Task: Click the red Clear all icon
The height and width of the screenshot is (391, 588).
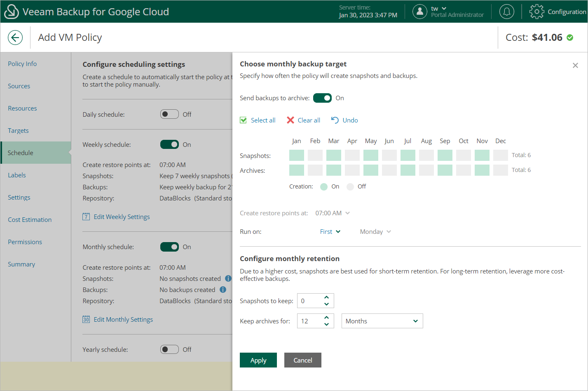Action: pyautogui.click(x=290, y=120)
